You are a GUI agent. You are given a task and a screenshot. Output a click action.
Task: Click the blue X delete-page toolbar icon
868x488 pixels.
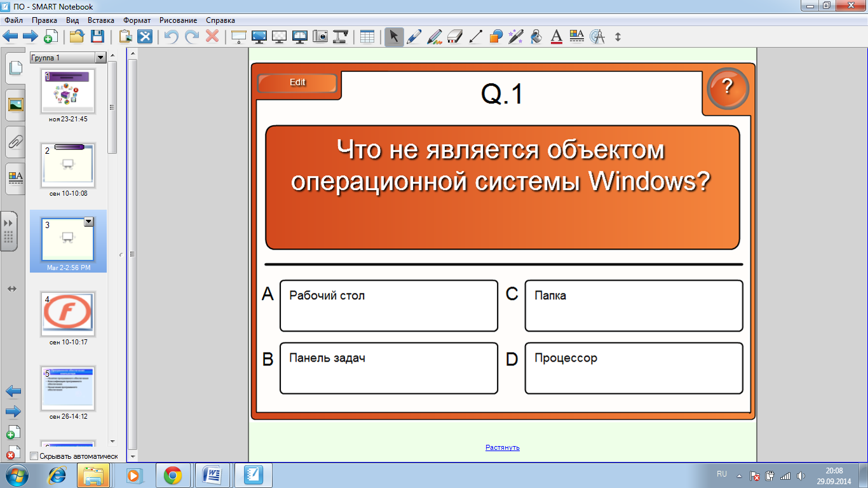[x=146, y=36]
